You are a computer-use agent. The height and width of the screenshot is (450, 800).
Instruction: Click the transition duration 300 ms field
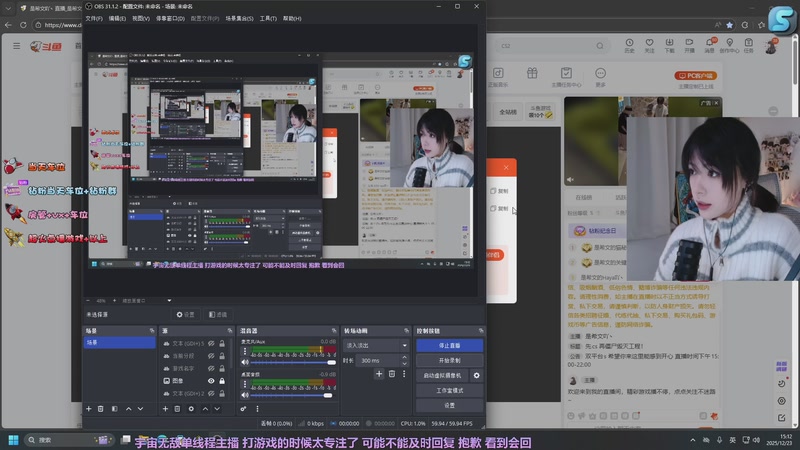click(379, 360)
